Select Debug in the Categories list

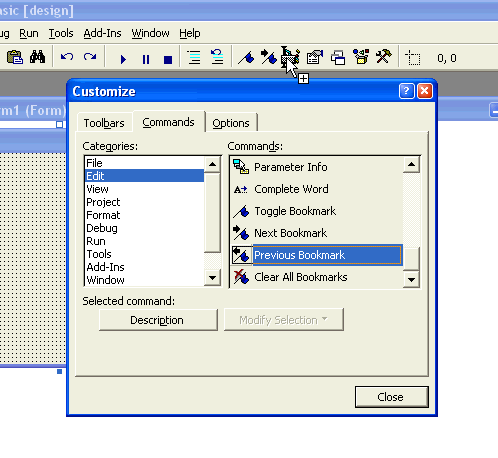(x=102, y=228)
